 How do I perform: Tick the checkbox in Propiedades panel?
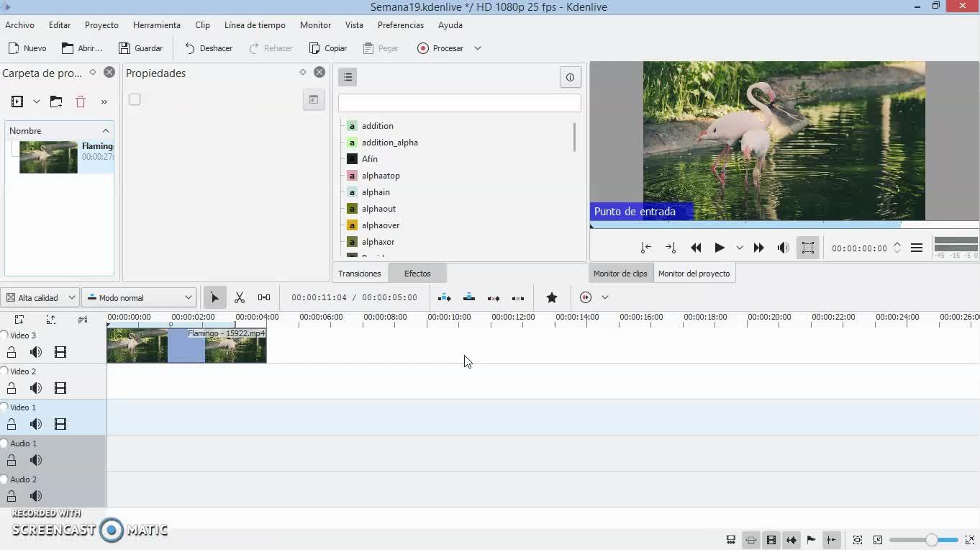[135, 100]
